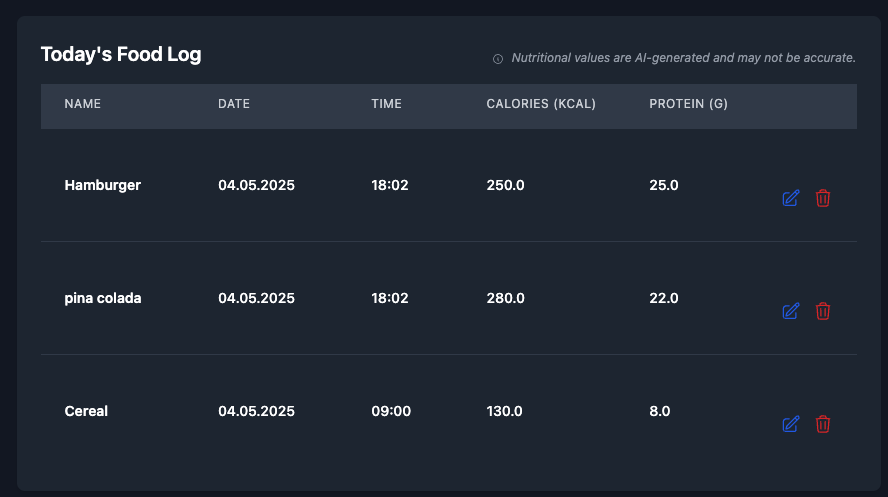Image resolution: width=888 pixels, height=497 pixels.
Task: Click the Protein (g) column header
Action: point(688,104)
